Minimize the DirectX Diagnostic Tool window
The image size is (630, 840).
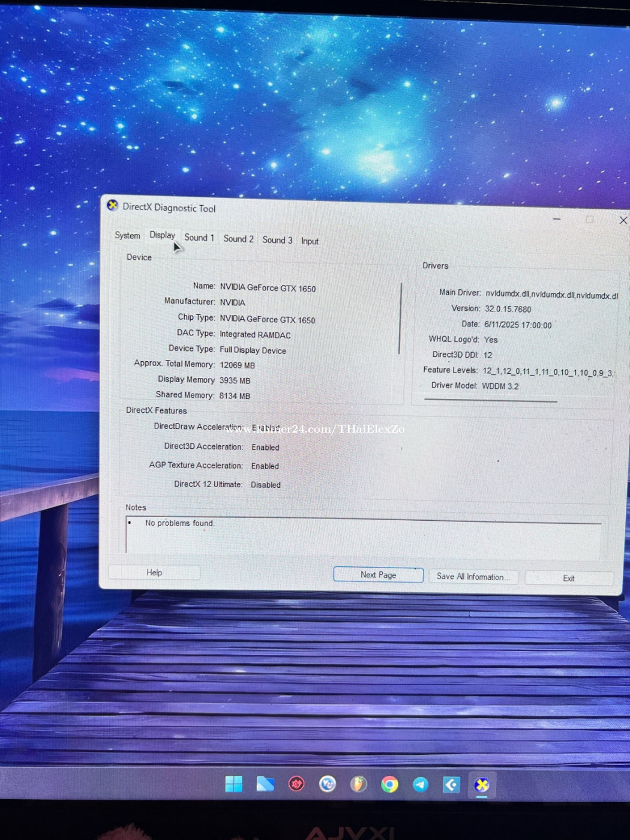coord(557,219)
